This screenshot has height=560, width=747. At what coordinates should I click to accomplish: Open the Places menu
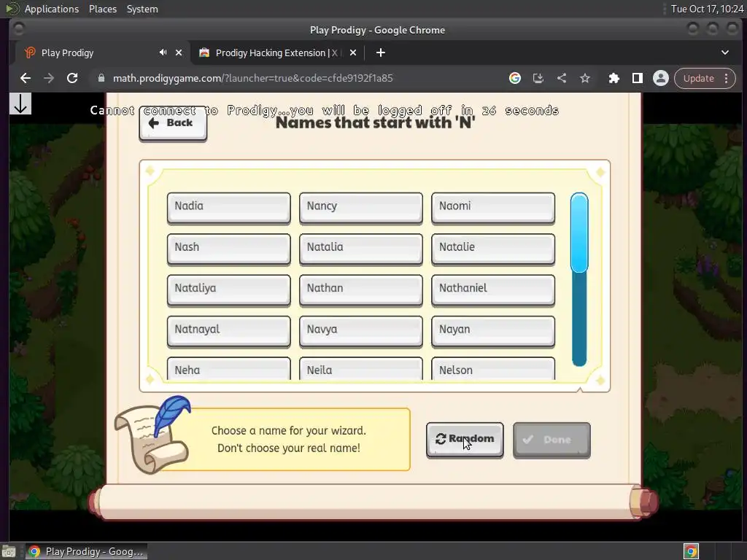point(102,9)
